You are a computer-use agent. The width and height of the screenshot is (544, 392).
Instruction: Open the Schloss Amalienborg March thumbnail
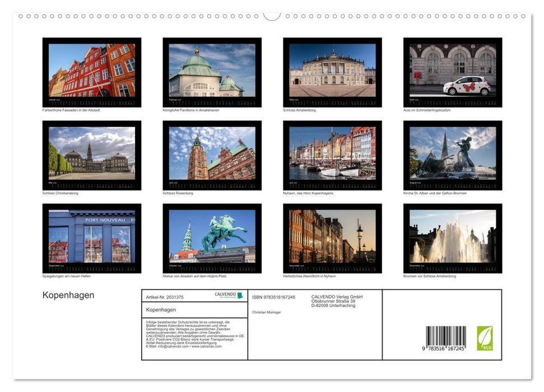click(x=333, y=73)
